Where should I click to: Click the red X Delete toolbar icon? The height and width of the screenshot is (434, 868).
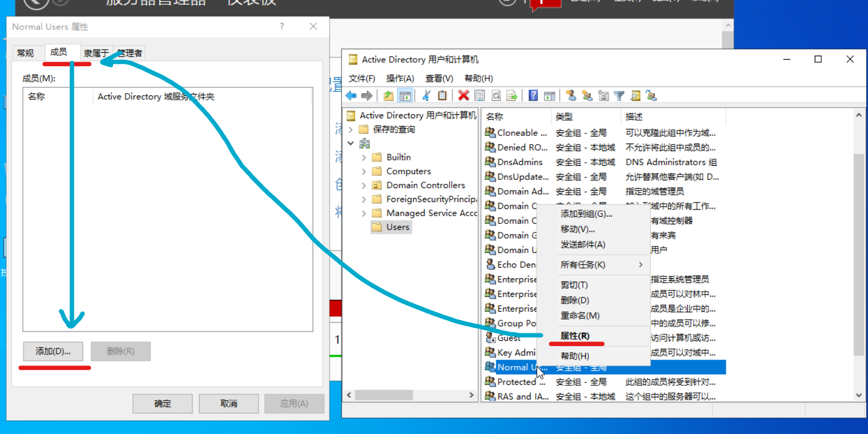click(x=464, y=95)
